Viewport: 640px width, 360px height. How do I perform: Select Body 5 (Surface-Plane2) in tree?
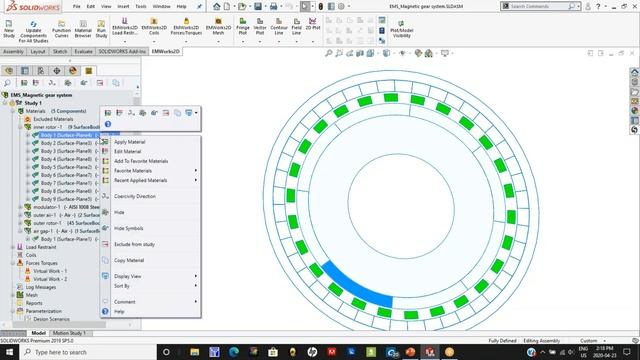[66, 167]
